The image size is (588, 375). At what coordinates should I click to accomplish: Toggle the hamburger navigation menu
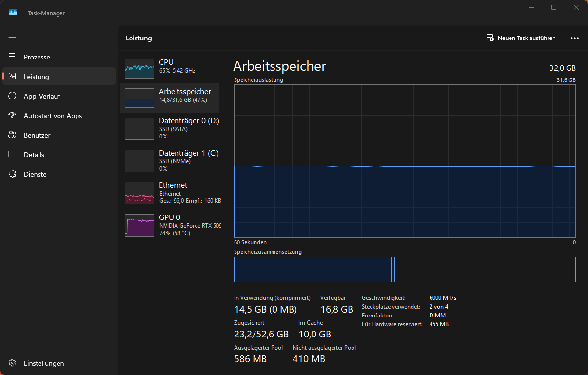coord(13,37)
